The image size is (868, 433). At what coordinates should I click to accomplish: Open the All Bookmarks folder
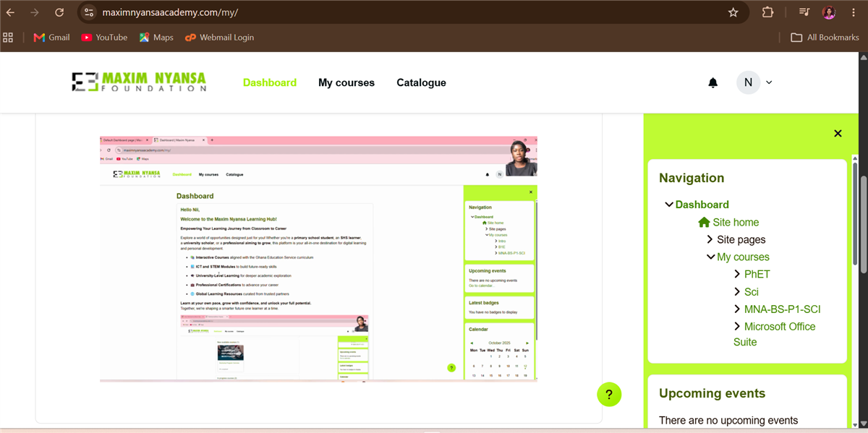[825, 38]
